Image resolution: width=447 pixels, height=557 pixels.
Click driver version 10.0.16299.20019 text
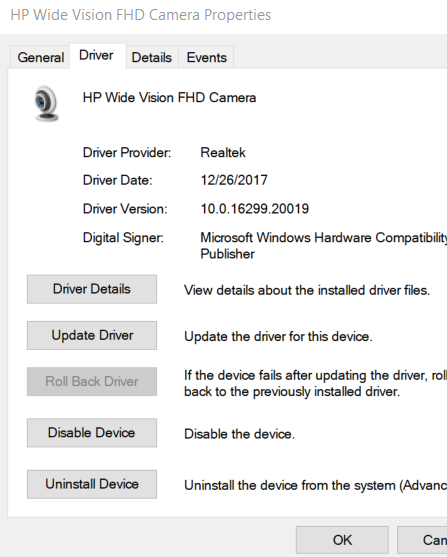pos(254,209)
